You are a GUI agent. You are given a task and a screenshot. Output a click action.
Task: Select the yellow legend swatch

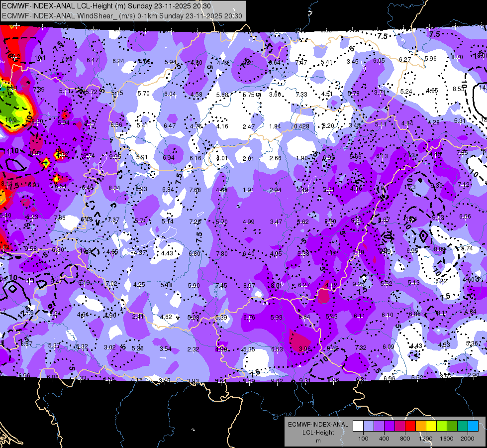pos(431,426)
